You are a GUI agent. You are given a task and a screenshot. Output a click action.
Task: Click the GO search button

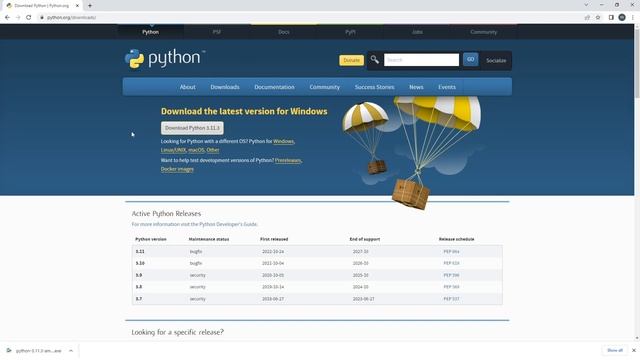click(471, 60)
